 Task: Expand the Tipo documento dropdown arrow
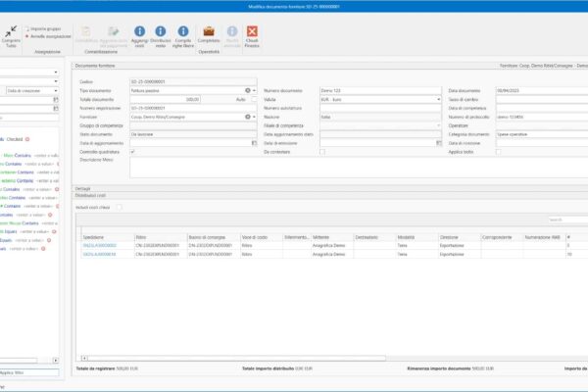254,90
